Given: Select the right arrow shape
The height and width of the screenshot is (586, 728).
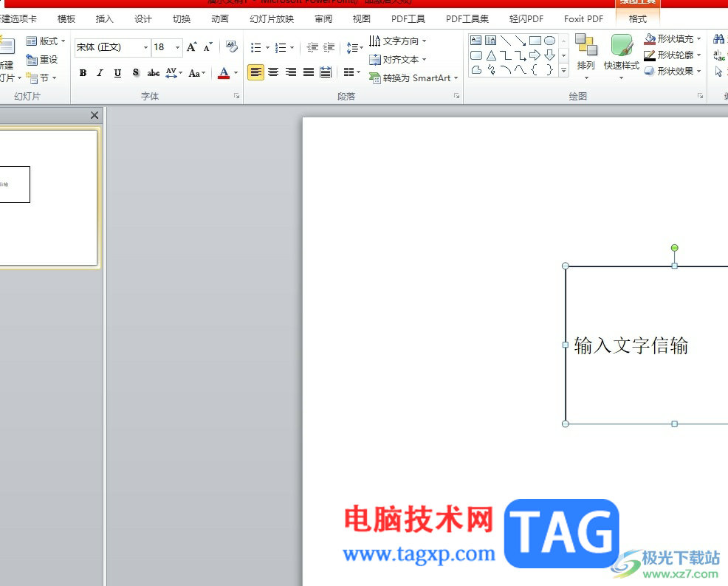Looking at the screenshot, I should 535,55.
